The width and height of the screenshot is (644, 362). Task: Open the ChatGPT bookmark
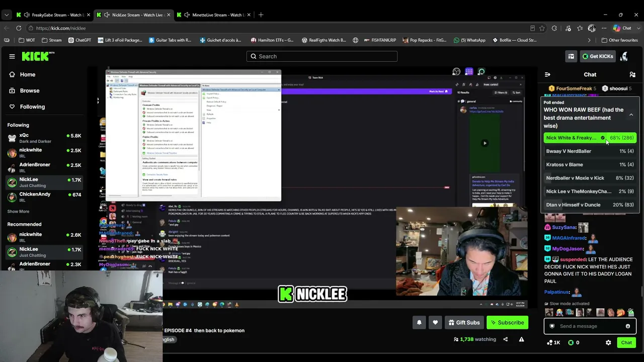[x=79, y=40]
